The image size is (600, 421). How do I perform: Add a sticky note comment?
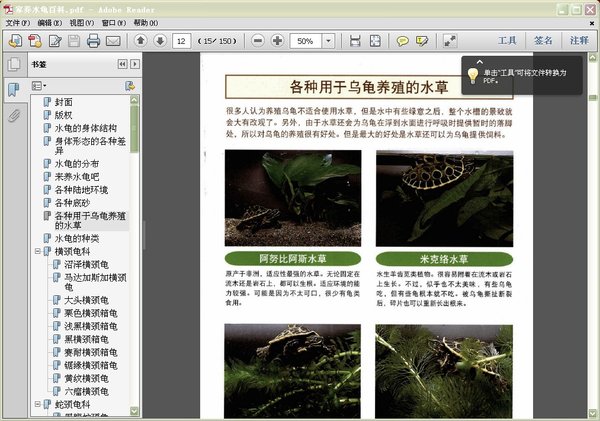pos(403,41)
